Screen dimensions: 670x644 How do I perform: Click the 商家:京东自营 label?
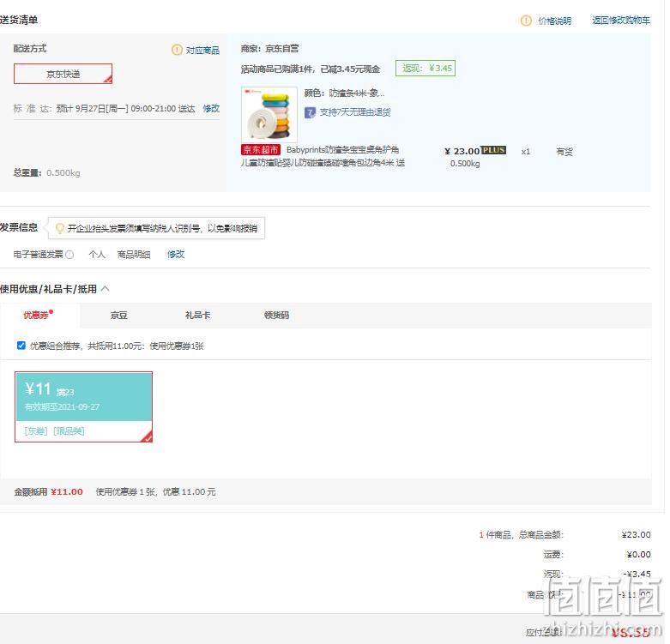269,49
